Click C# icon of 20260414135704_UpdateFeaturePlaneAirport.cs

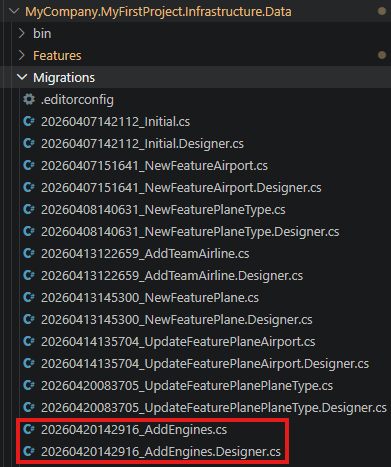[x=29, y=341]
